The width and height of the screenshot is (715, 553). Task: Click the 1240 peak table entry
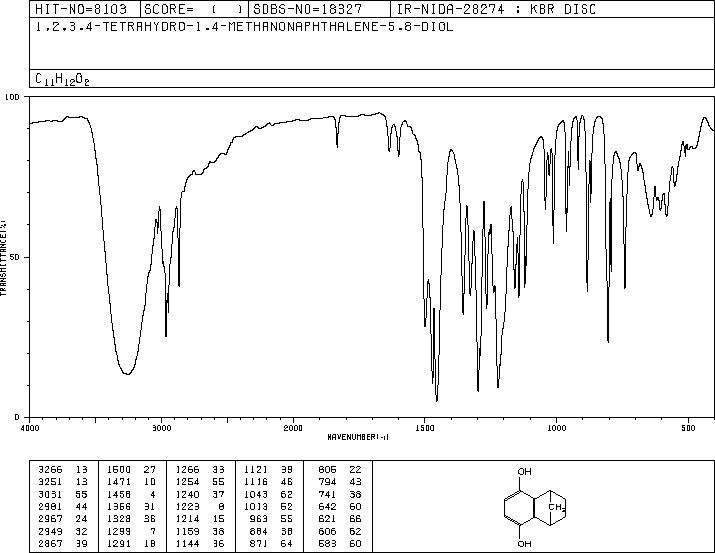click(x=200, y=494)
